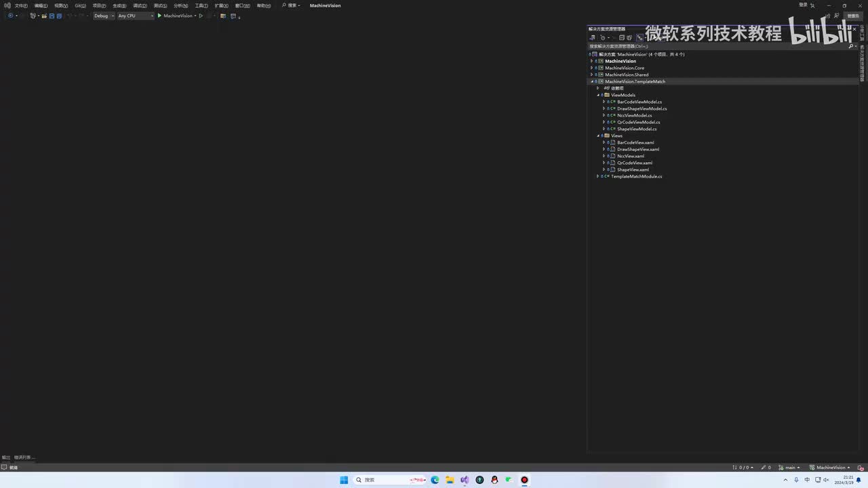
Task: Collapse the ViewModels folder
Action: click(598, 95)
